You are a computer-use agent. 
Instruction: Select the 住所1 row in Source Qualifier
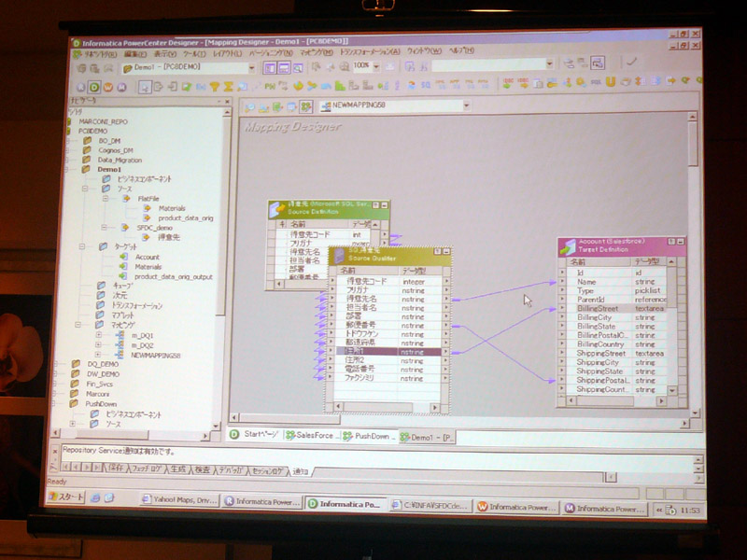click(x=388, y=352)
